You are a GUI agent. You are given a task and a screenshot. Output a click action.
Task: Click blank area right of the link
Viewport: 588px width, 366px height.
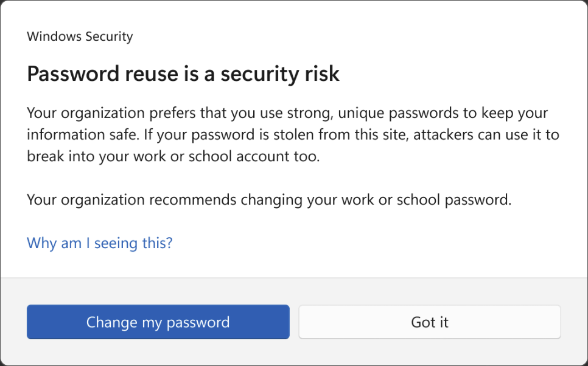pos(365,243)
